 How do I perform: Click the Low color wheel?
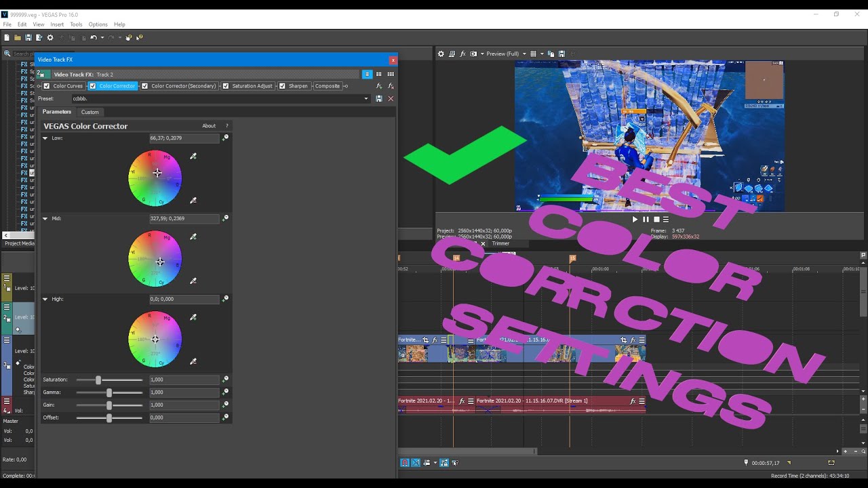click(x=155, y=178)
